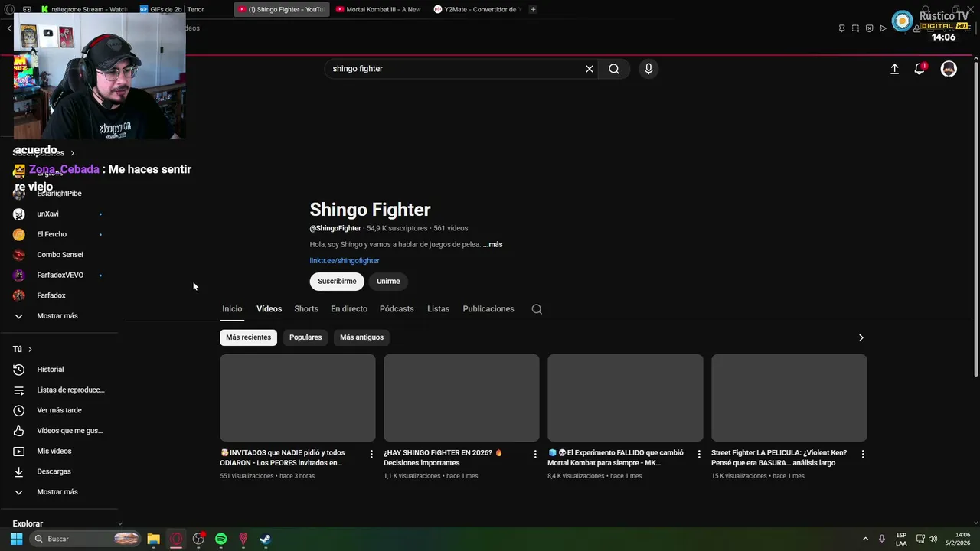Click the Unirme button
This screenshot has width=980, height=551.
tap(388, 282)
